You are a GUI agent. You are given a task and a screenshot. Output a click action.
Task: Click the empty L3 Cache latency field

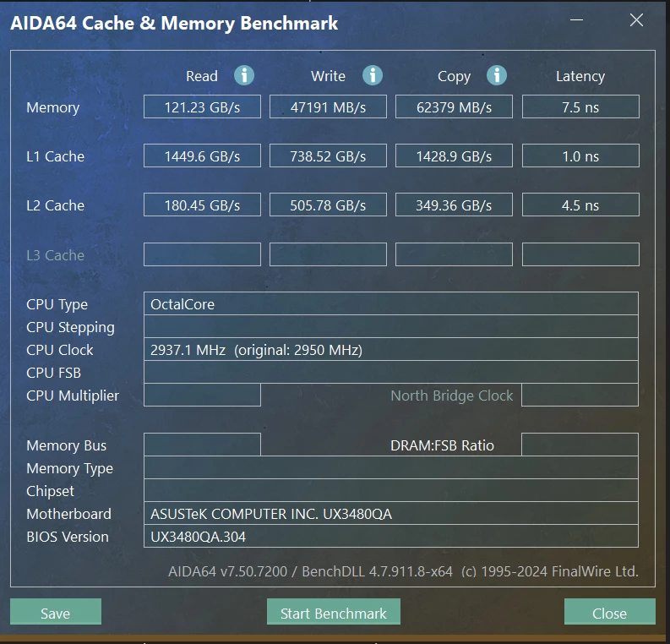[x=580, y=254]
